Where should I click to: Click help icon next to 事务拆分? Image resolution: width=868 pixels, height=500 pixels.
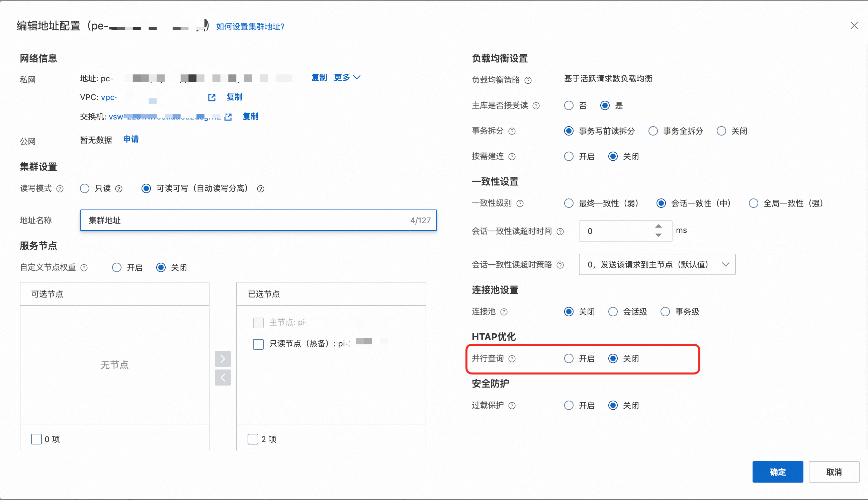tap(512, 131)
